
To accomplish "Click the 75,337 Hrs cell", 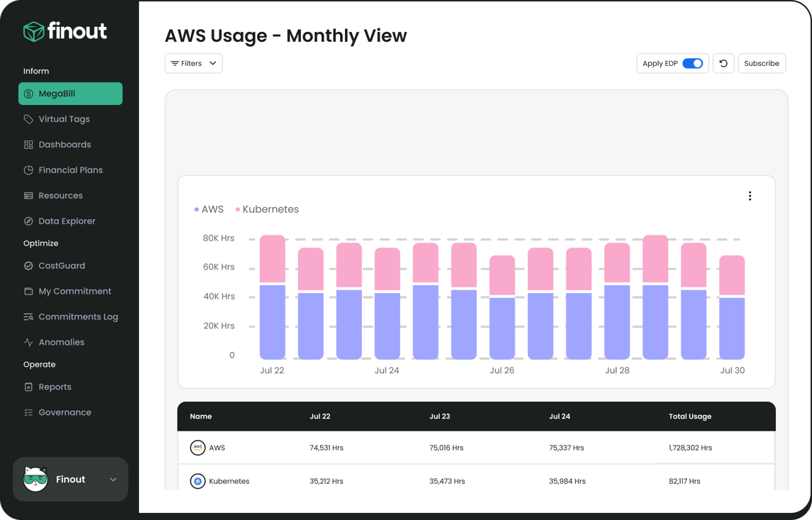I will 566,448.
